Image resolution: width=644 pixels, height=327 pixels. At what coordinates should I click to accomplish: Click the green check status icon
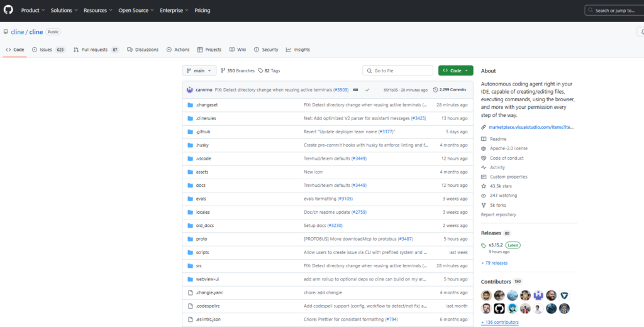(367, 89)
